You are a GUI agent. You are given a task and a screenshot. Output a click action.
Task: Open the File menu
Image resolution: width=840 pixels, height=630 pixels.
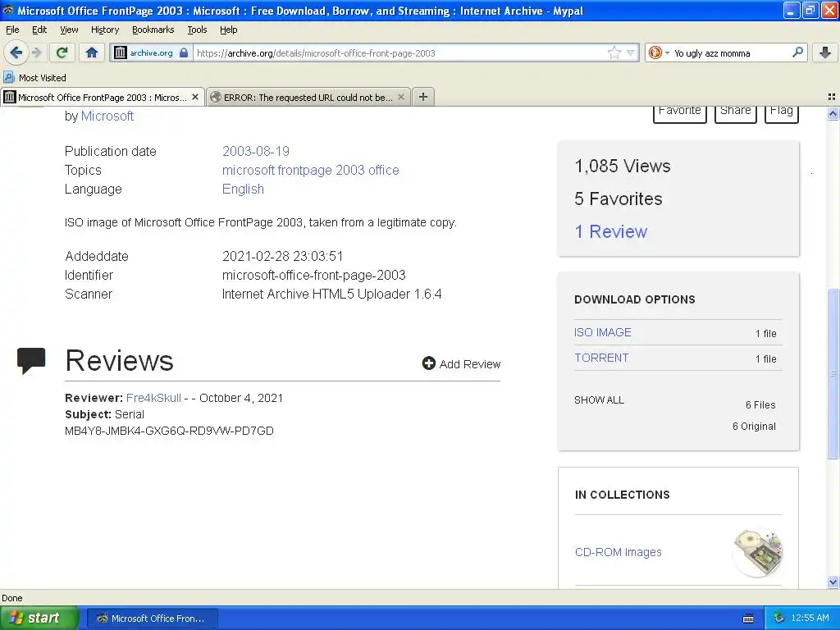tap(12, 30)
